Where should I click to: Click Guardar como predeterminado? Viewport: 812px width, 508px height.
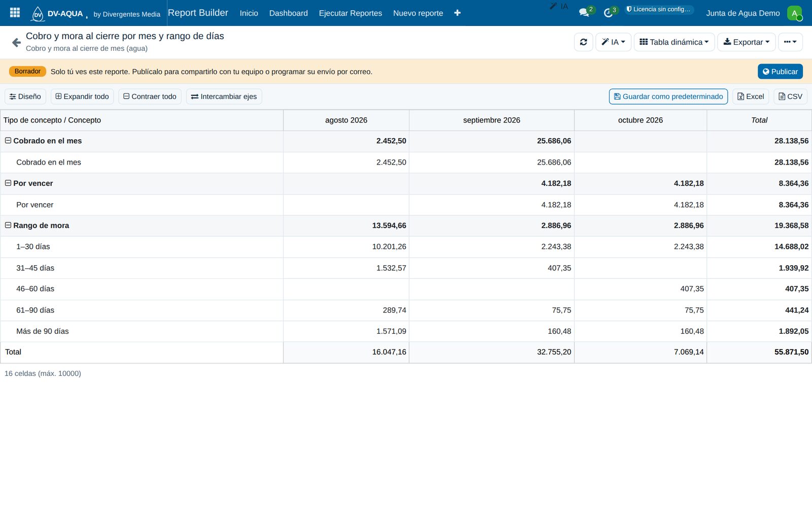point(668,97)
